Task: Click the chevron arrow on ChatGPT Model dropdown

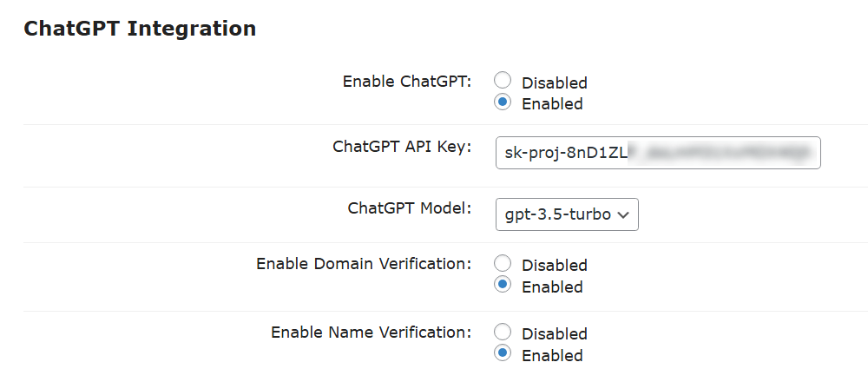Action: 623,214
